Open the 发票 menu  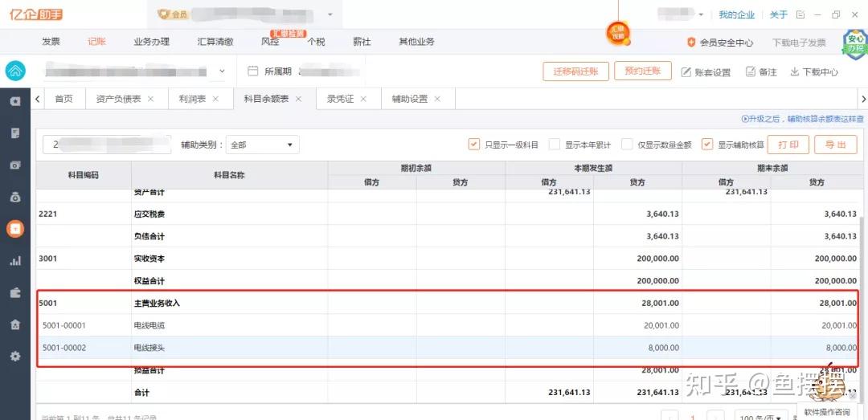[51, 42]
